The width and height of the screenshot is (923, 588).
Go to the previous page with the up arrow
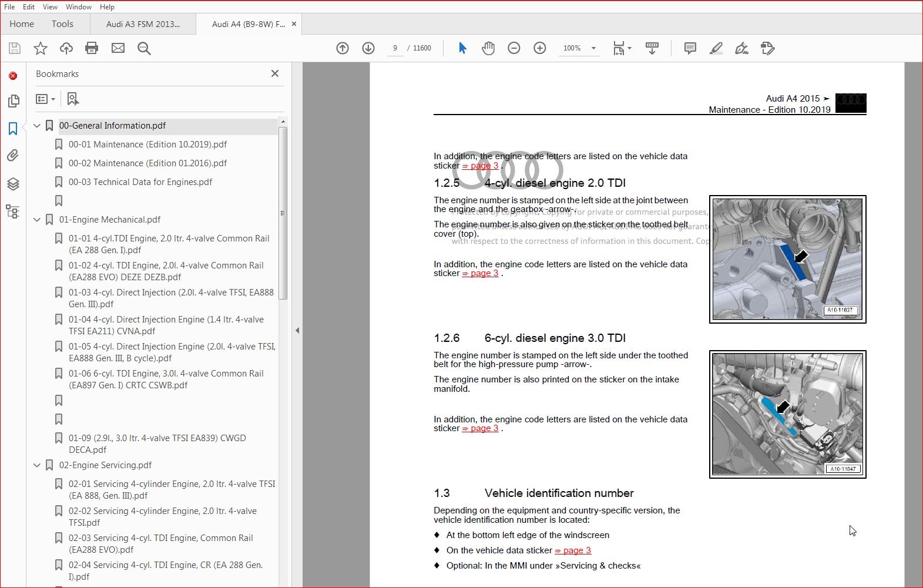[343, 48]
